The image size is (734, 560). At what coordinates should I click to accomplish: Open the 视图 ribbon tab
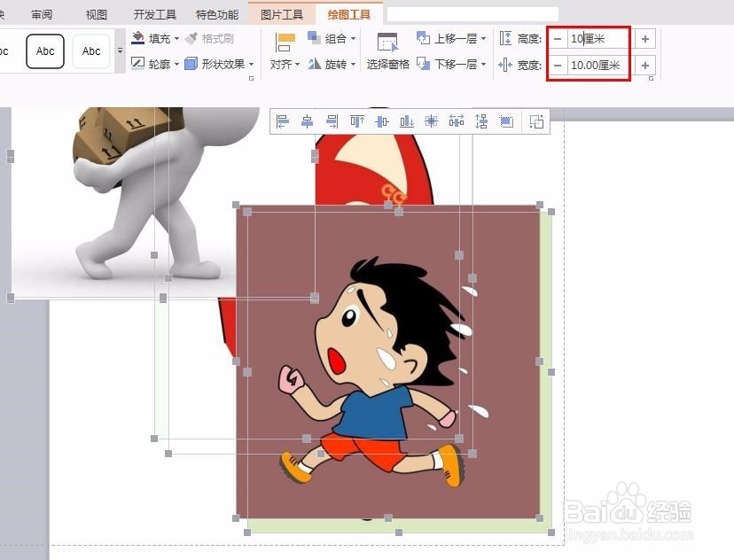point(96,14)
